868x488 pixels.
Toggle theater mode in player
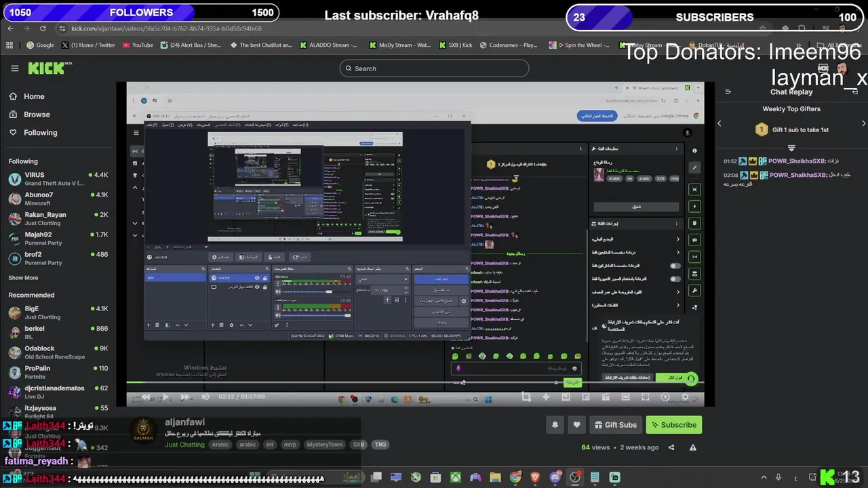(626, 397)
